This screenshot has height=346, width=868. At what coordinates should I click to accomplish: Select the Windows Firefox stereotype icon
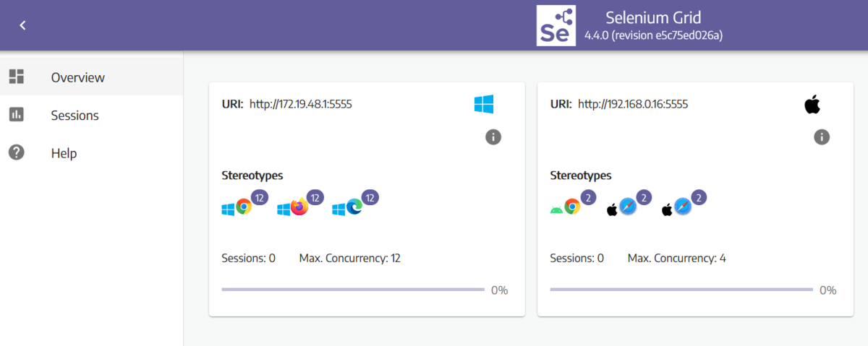292,207
